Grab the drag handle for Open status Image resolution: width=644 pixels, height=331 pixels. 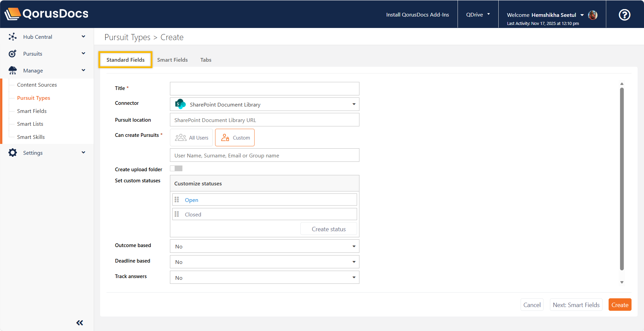pyautogui.click(x=177, y=200)
